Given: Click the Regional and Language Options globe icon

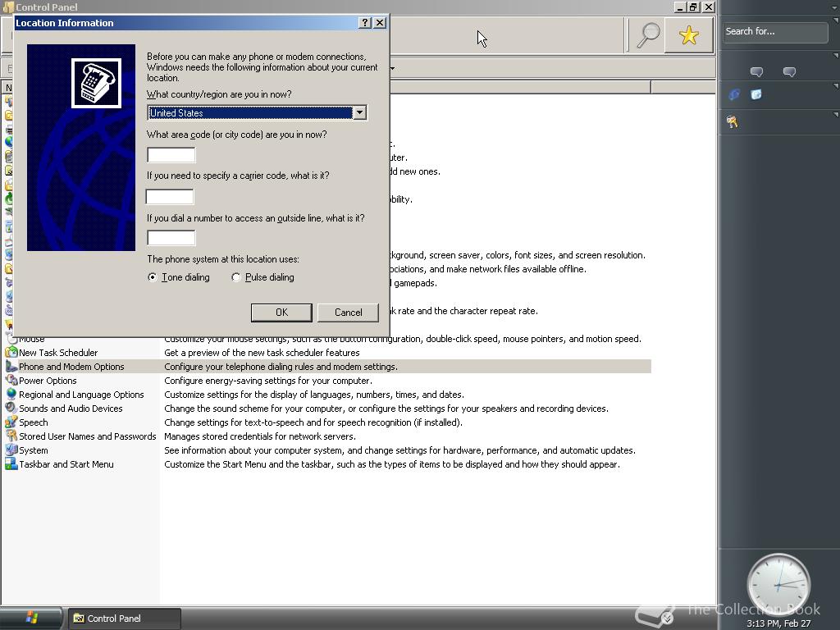Looking at the screenshot, I should 11,395.
